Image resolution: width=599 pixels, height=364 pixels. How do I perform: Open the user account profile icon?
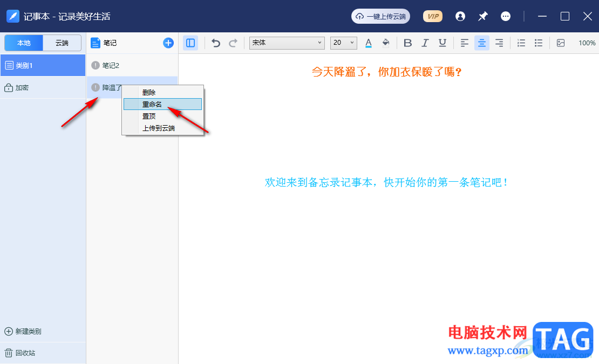pos(460,16)
